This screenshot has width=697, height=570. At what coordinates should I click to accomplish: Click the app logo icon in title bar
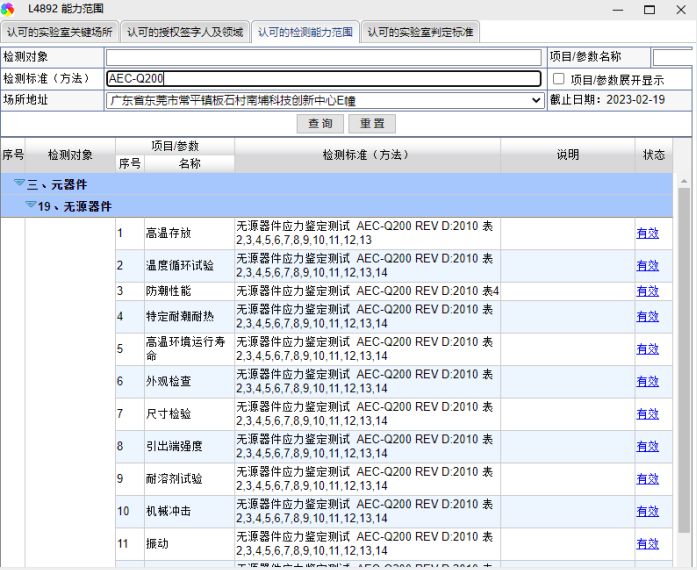(x=9, y=9)
